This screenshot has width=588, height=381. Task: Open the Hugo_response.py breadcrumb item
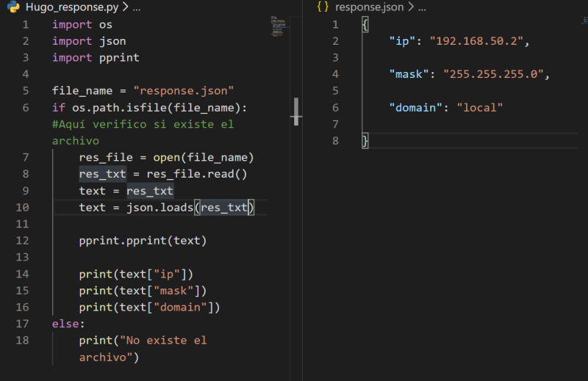[71, 7]
